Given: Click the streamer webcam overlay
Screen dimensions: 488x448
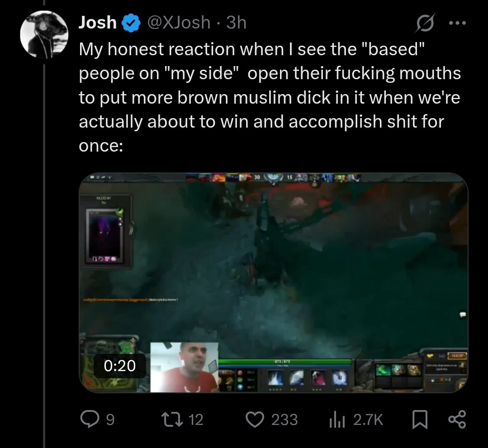Looking at the screenshot, I should (x=185, y=367).
